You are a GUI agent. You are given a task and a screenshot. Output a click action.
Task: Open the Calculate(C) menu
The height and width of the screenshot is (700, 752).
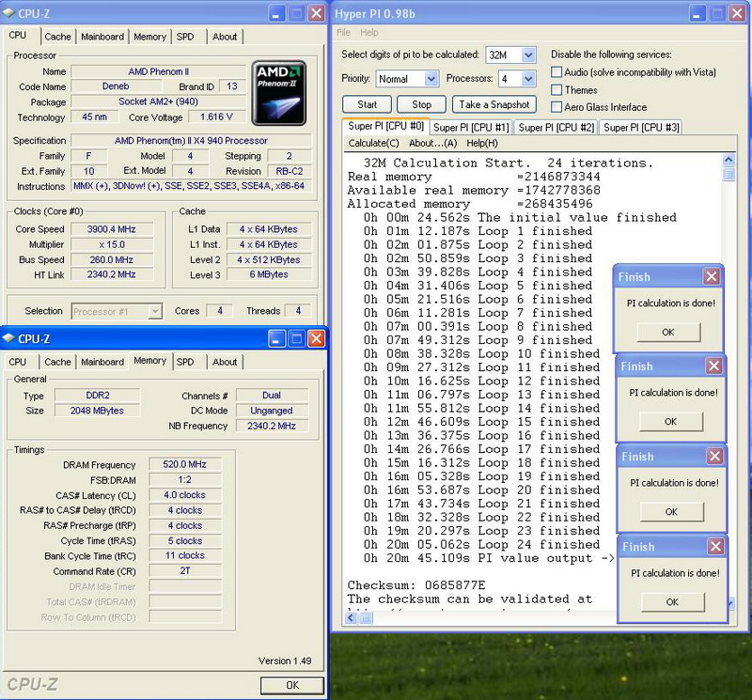click(373, 143)
